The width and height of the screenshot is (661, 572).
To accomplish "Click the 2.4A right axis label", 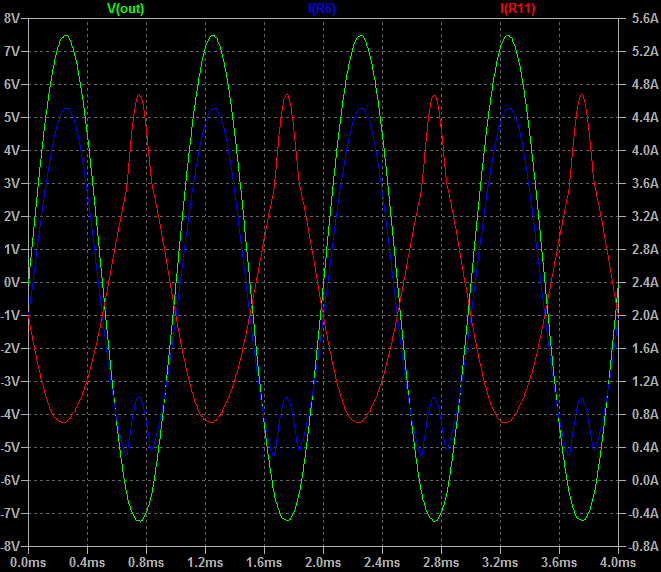I will (x=645, y=282).
